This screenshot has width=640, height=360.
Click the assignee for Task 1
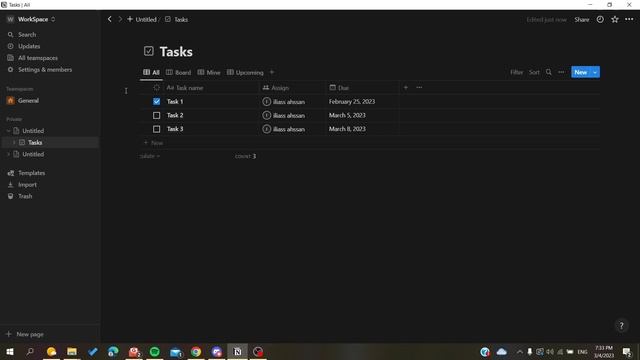pos(284,102)
